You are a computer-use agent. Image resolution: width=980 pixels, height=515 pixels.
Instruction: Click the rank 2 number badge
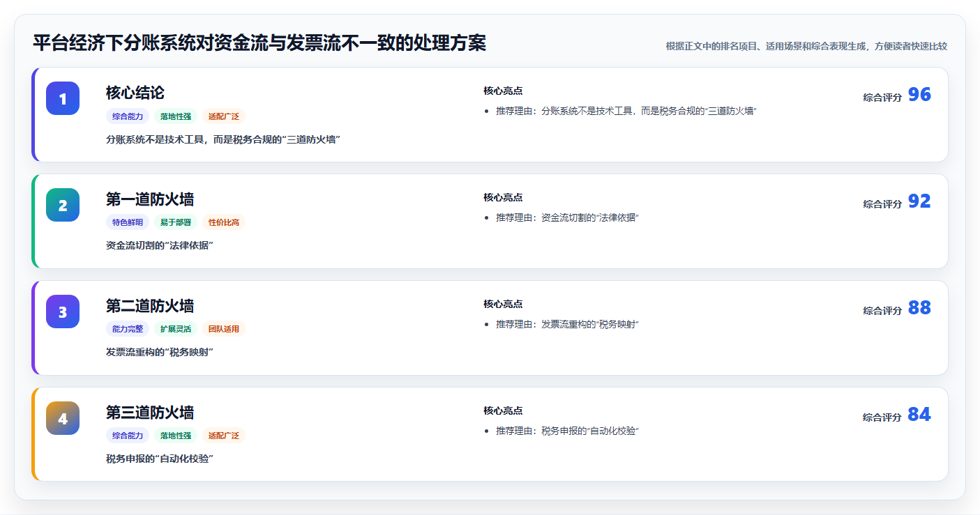click(63, 205)
